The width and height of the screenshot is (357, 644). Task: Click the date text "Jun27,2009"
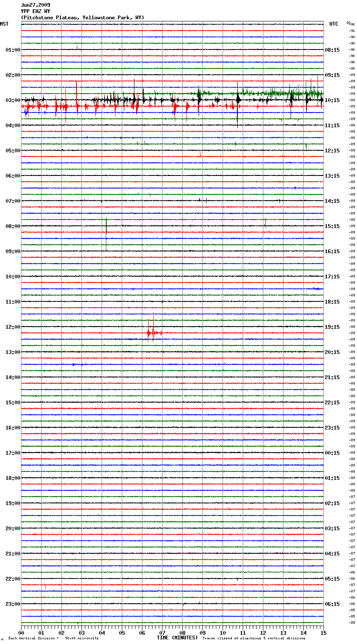[x=35, y=5]
